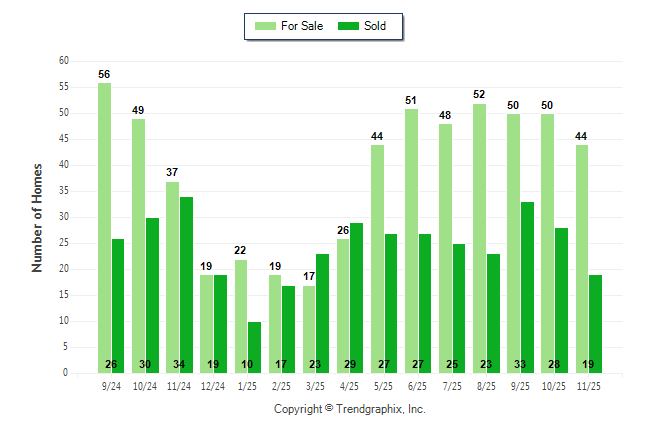The image size is (646, 434).
Task: Click the 2/25 Sold bar showing 17
Action: (x=288, y=329)
